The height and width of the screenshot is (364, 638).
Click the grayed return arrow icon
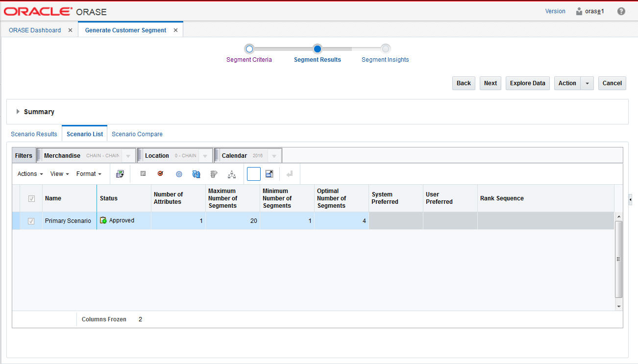(290, 174)
